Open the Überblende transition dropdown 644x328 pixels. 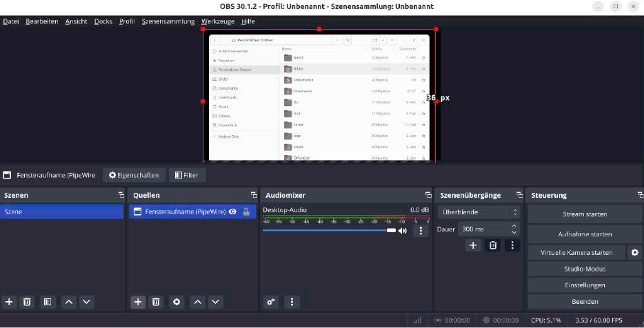click(x=479, y=212)
